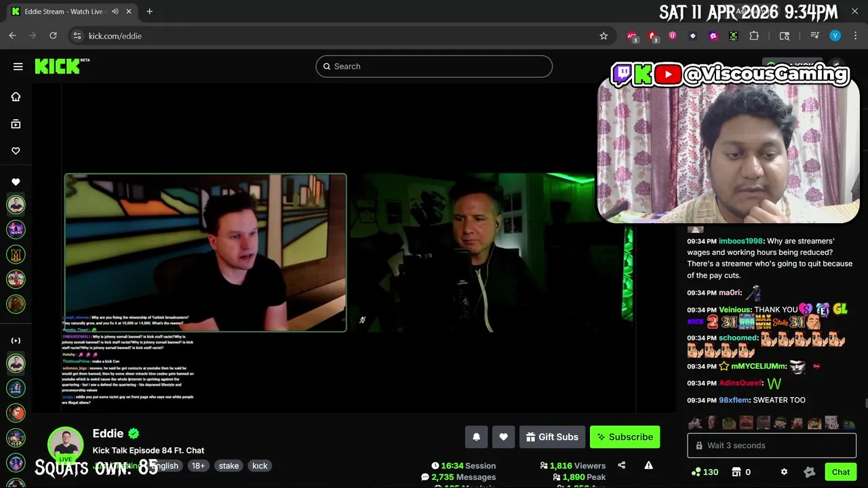This screenshot has width=868, height=488.
Task: Open the pink U shield extension
Action: tap(672, 36)
